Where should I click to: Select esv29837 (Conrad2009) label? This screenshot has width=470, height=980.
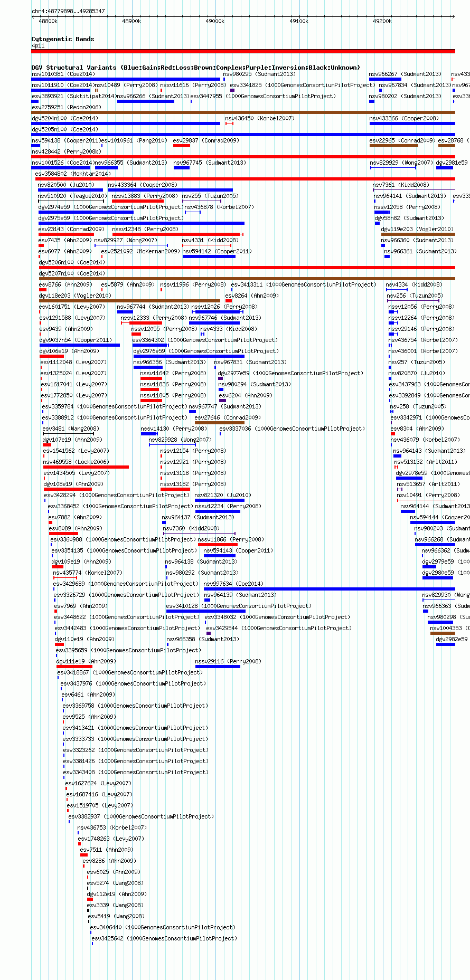coord(206,140)
